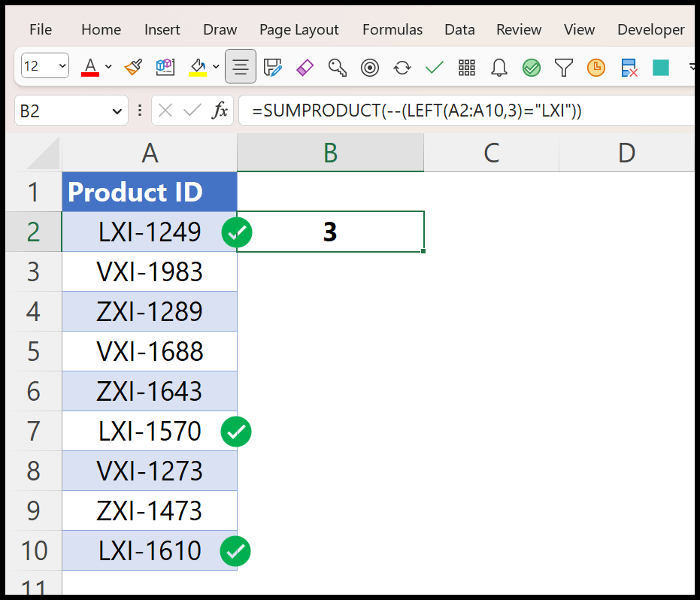
Task: Switch to the Data tab
Action: (x=460, y=29)
